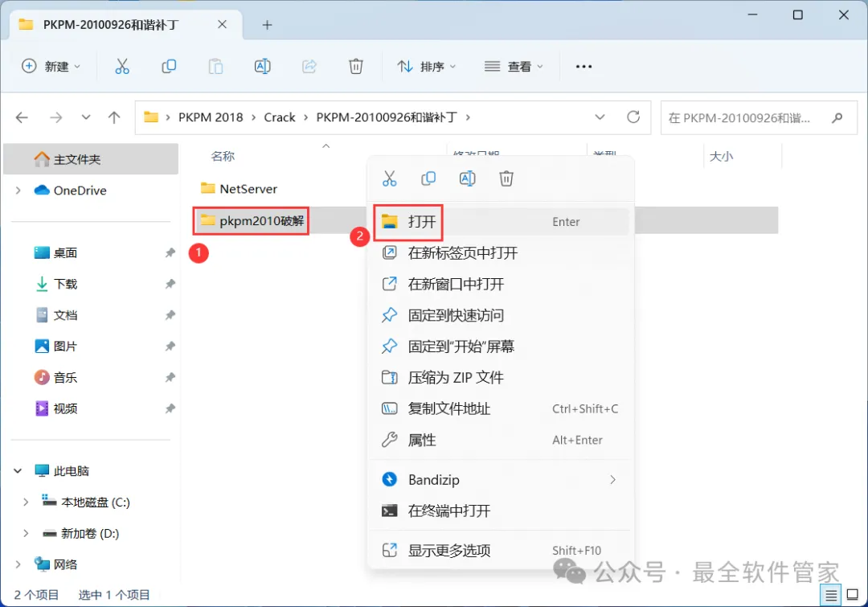Click the Copy icon in the context menu
The height and width of the screenshot is (607, 868).
pos(428,178)
